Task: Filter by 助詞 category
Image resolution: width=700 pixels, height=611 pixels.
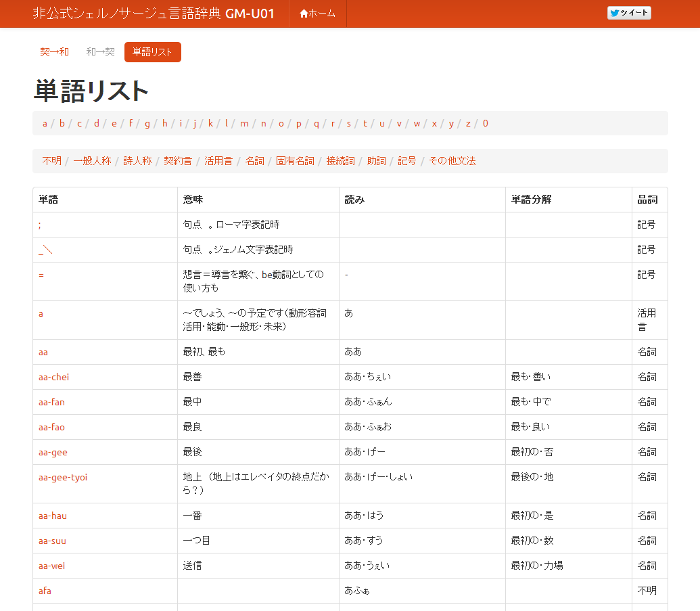Action: coord(376,161)
